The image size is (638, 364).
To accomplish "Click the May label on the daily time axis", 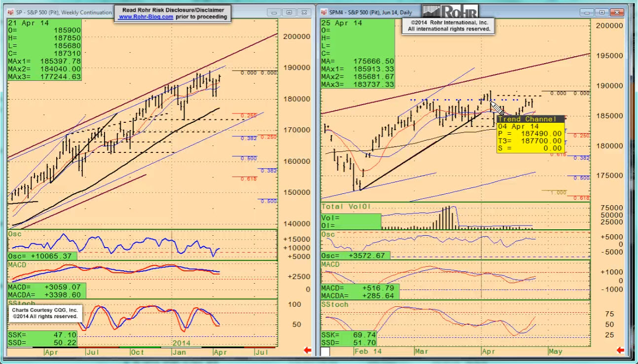I will click(555, 352).
